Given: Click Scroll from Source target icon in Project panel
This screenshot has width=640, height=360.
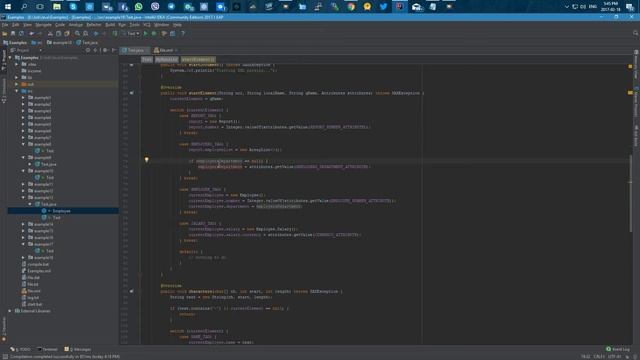Looking at the screenshot, I should [x=88, y=50].
